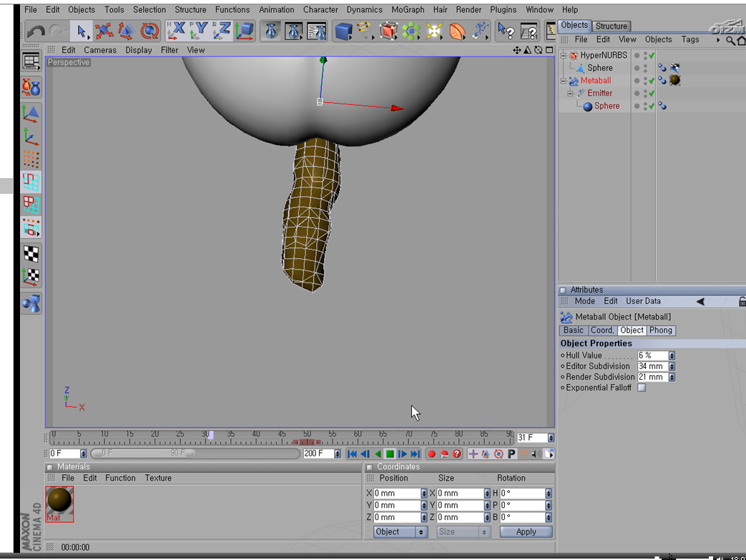746x560 pixels.
Task: Open the layout switch icon at palette top
Action: click(31, 62)
